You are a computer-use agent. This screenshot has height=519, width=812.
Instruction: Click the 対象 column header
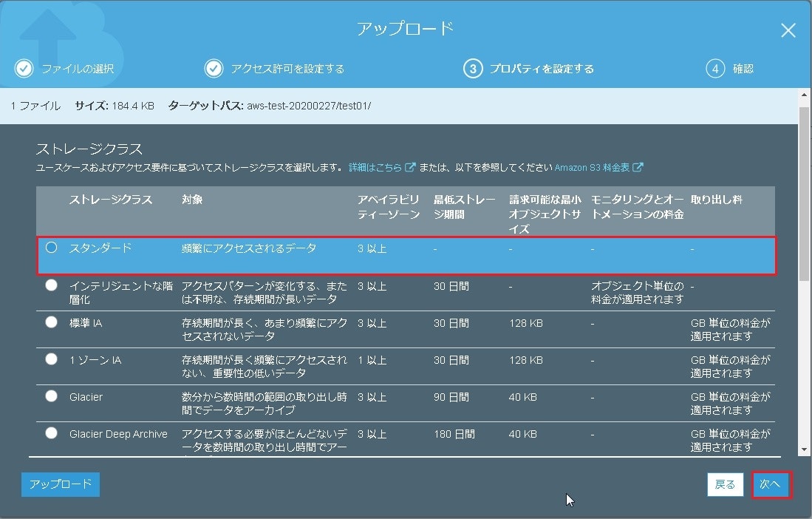(192, 200)
